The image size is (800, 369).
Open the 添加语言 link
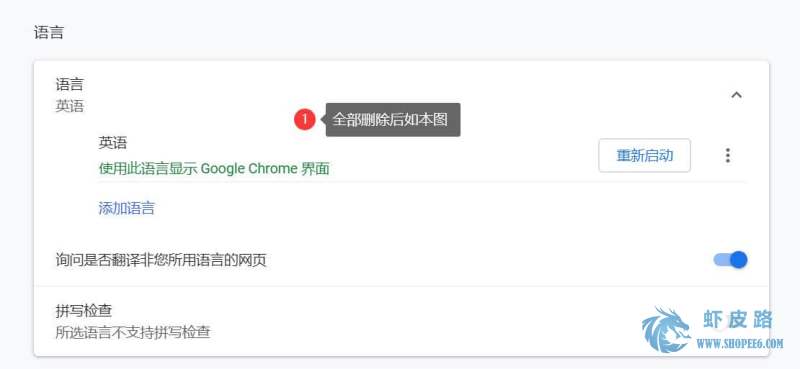point(127,208)
